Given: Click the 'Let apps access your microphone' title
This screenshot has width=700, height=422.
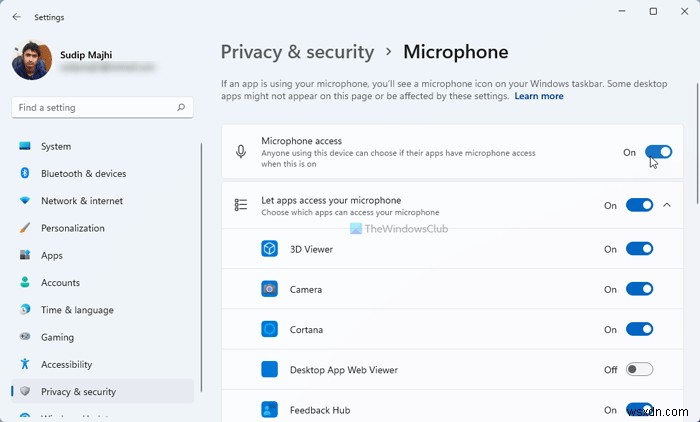Looking at the screenshot, I should coord(331,200).
